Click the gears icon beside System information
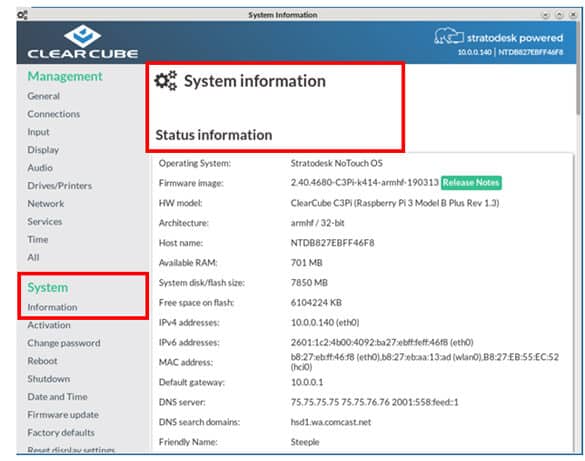The image size is (585, 461). (x=166, y=80)
